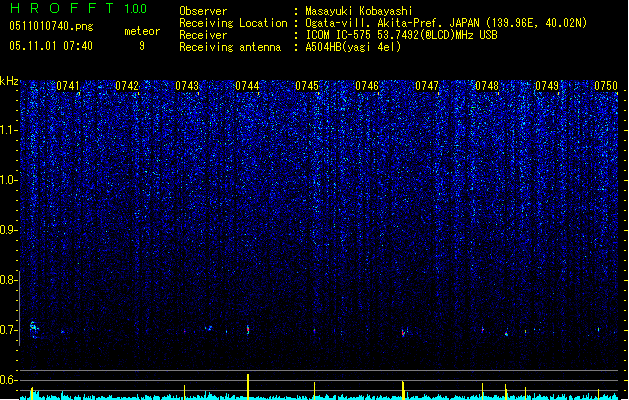Click the 0742 time marker
This screenshot has width=629, height=400.
pyautogui.click(x=127, y=86)
